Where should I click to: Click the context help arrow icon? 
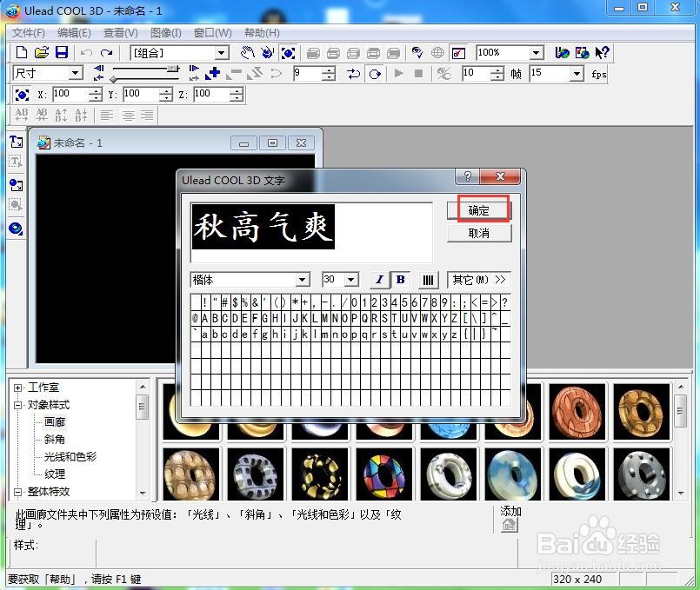(x=603, y=53)
